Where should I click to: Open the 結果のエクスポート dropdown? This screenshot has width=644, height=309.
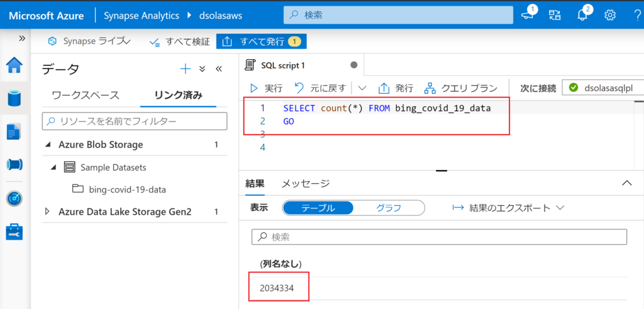click(x=508, y=208)
